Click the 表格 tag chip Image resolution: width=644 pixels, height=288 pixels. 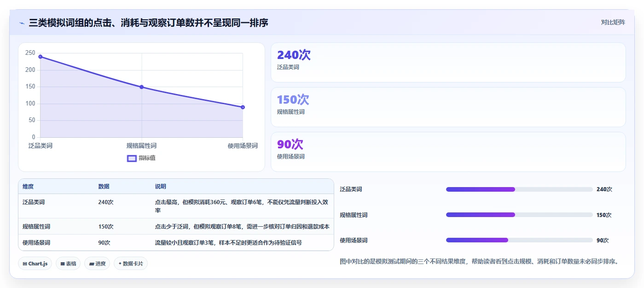(x=68, y=264)
